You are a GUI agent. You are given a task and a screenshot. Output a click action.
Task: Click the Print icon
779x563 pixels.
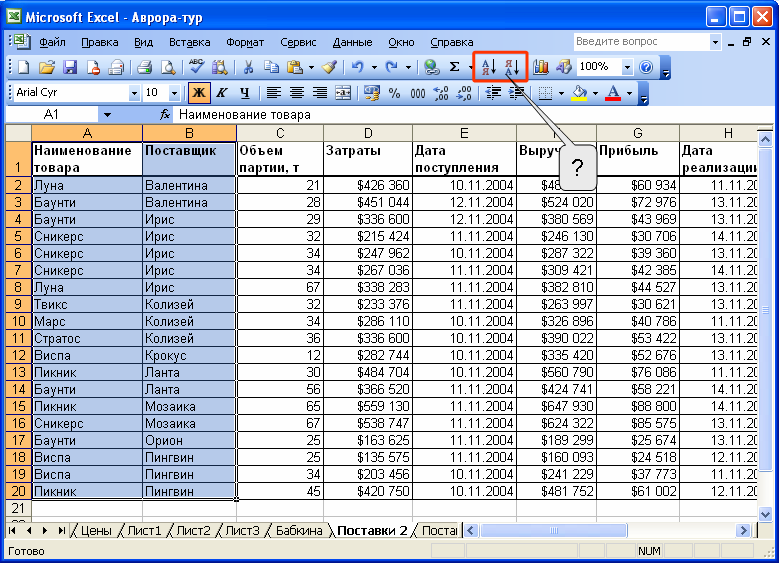(145, 67)
